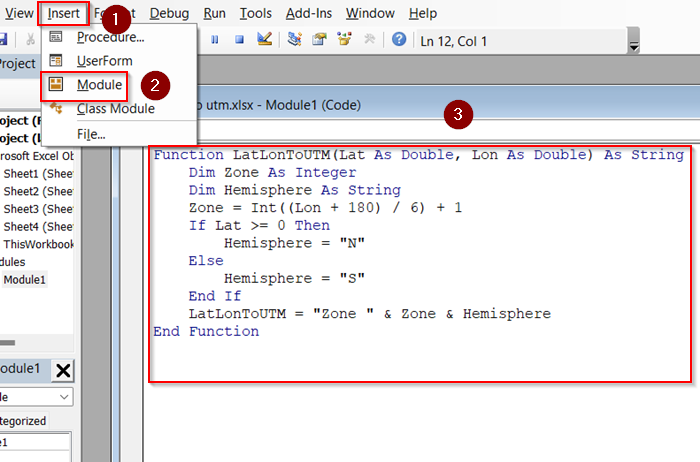Select the Modules folder node
Screen dimensions: 700x462
[x=12, y=262]
